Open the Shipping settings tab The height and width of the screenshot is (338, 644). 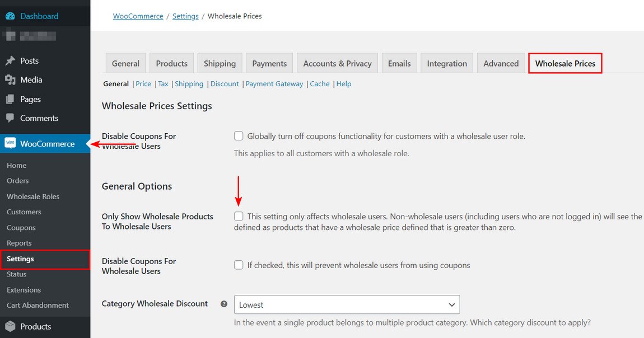(220, 63)
